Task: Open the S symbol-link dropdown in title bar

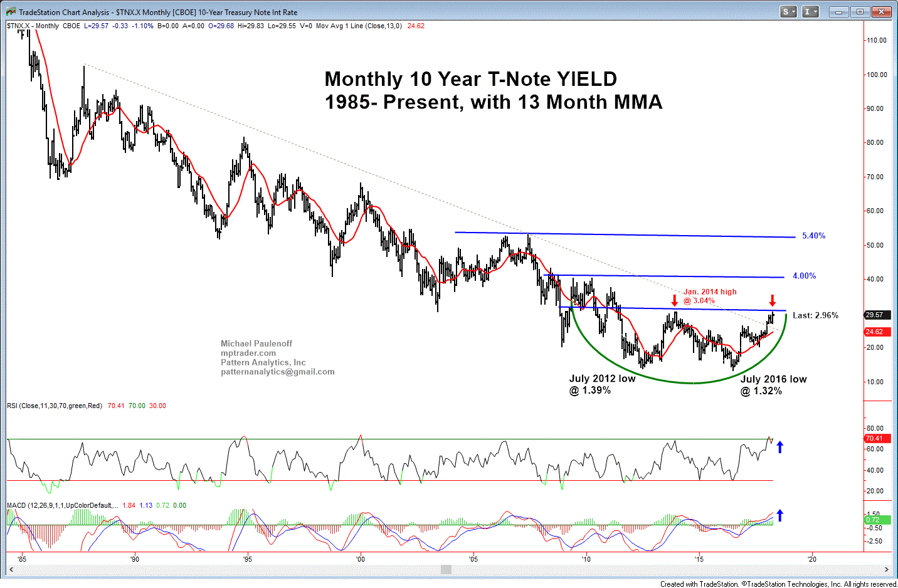Action: pos(788,11)
